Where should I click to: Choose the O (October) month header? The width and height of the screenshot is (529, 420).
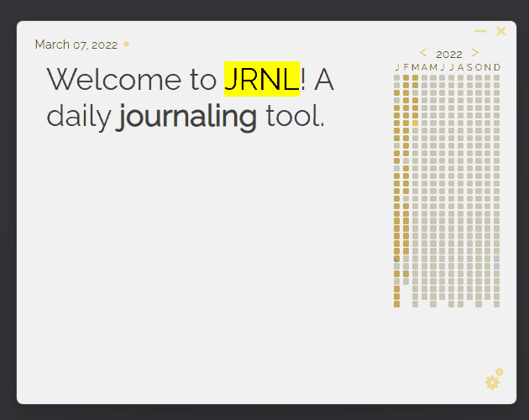[479, 67]
